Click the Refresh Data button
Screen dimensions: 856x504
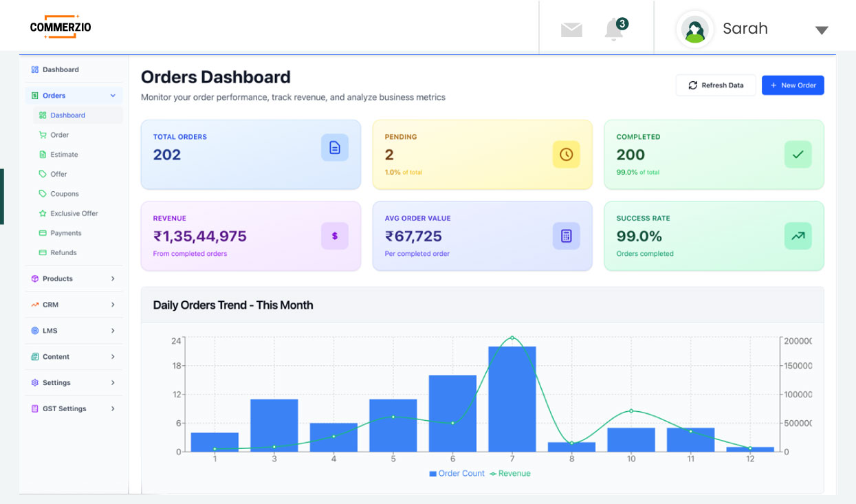716,85
